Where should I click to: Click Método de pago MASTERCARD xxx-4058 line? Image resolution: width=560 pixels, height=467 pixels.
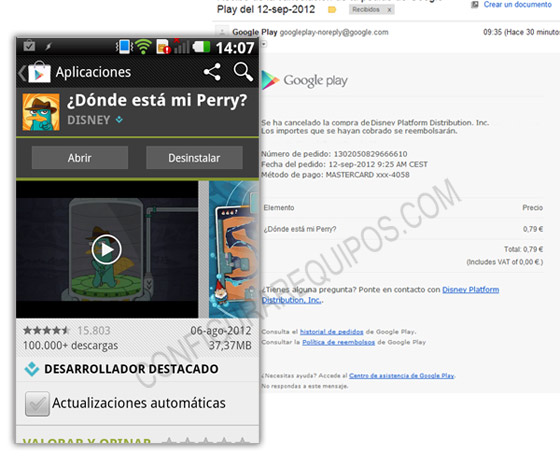pyautogui.click(x=335, y=175)
